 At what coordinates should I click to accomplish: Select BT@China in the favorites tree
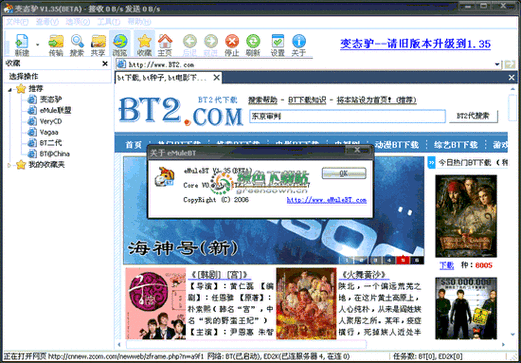(55, 154)
